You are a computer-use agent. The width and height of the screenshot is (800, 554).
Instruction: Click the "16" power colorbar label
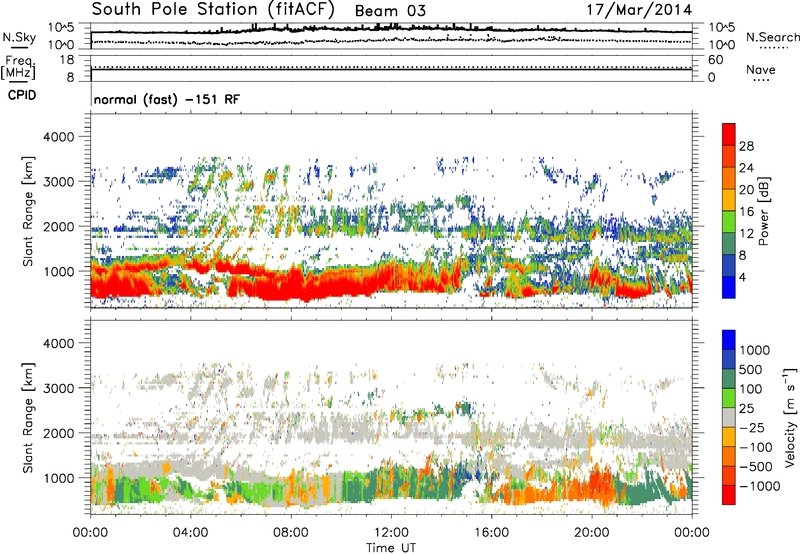tap(746, 212)
